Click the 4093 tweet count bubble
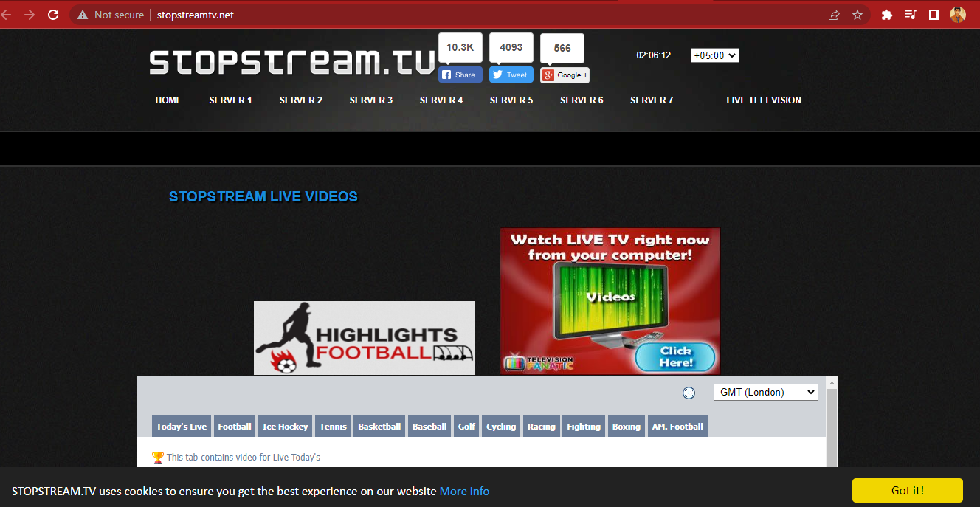This screenshot has height=507, width=980. 511,47
